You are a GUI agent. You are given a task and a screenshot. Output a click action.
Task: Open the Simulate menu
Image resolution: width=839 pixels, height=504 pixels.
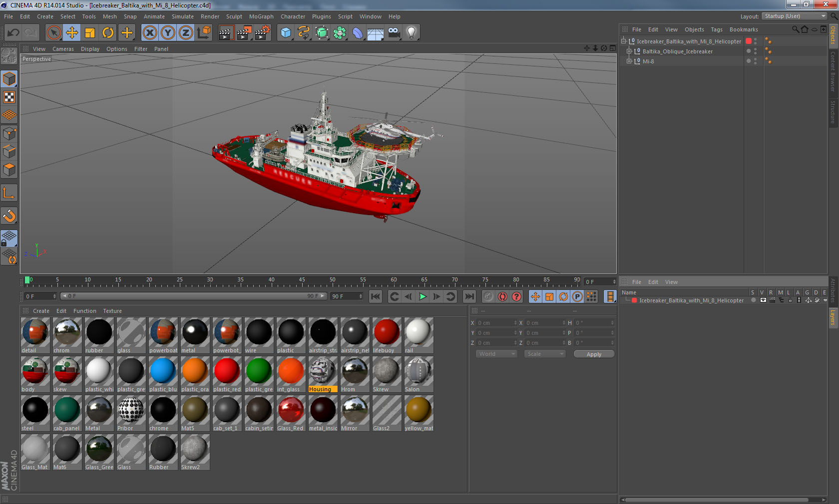tap(183, 16)
